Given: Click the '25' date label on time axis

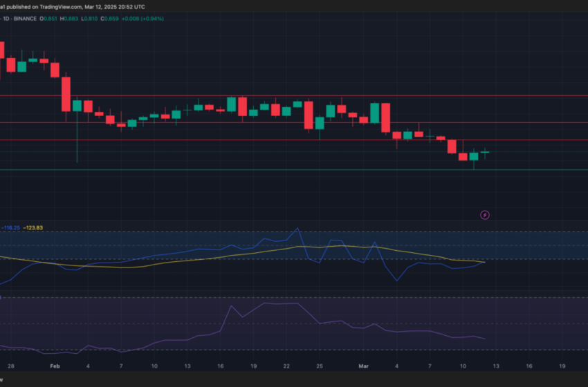Looking at the screenshot, I should [x=320, y=366].
